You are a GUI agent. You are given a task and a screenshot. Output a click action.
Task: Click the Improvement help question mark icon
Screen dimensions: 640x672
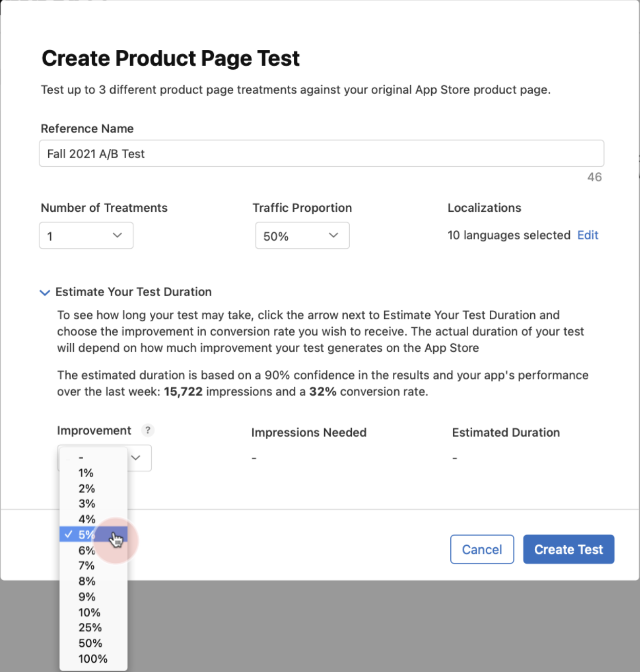148,430
